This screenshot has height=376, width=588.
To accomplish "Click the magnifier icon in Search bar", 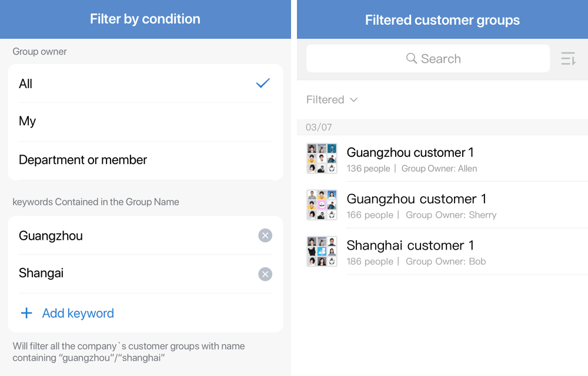I will click(412, 58).
